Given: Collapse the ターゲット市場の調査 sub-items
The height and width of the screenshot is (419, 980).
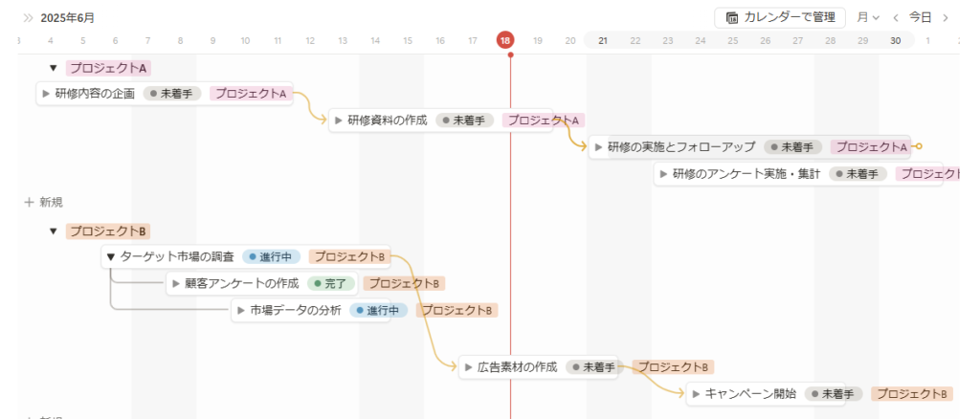Looking at the screenshot, I should (x=111, y=256).
